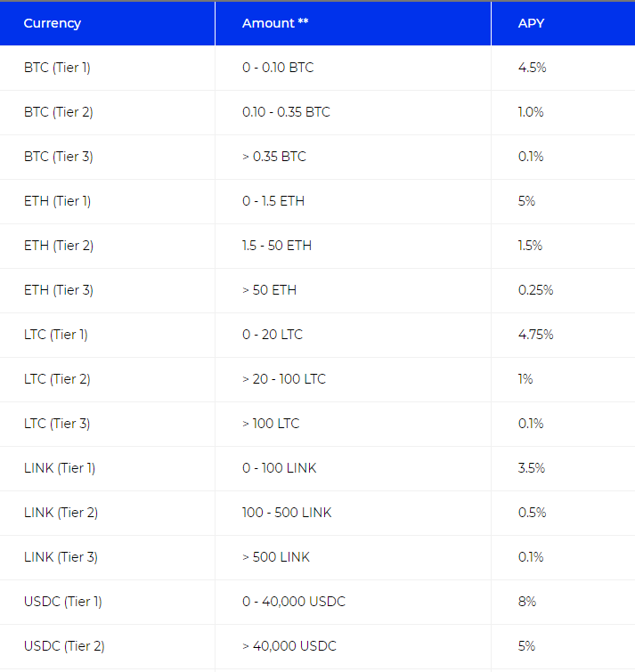Click the LINK (Tier 2) label
The width and height of the screenshot is (635, 672).
(x=61, y=513)
